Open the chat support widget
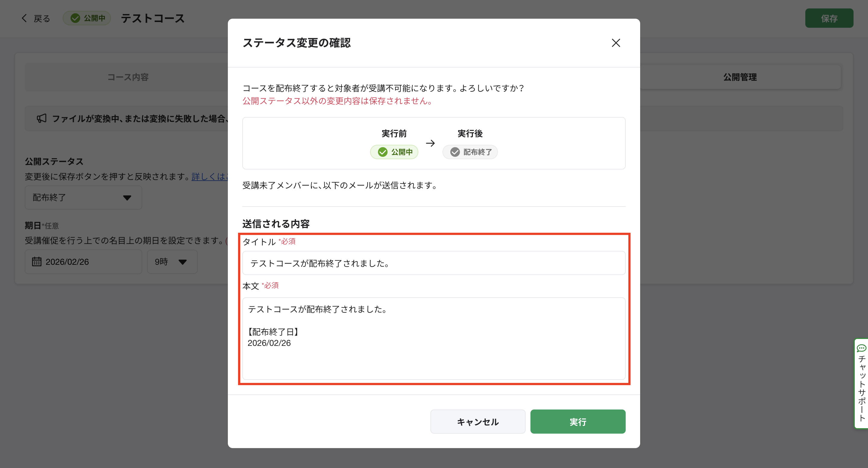868x468 pixels. [861, 383]
